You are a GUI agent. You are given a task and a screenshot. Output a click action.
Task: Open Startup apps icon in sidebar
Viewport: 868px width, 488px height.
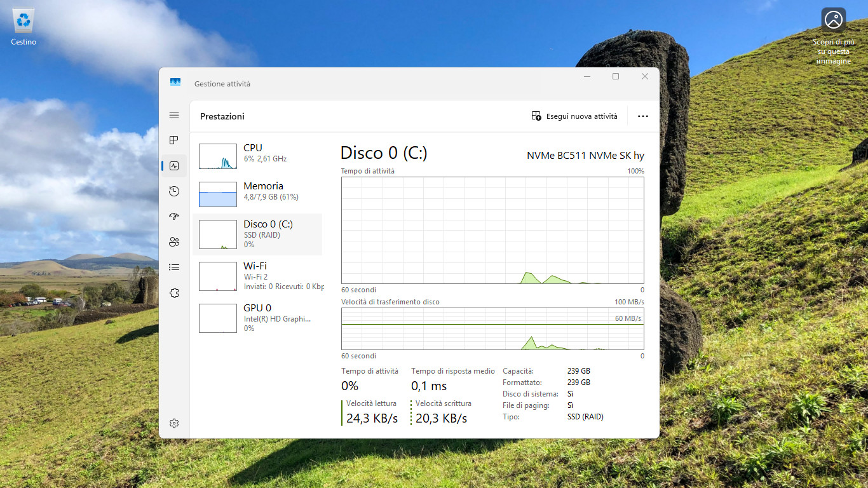point(174,216)
